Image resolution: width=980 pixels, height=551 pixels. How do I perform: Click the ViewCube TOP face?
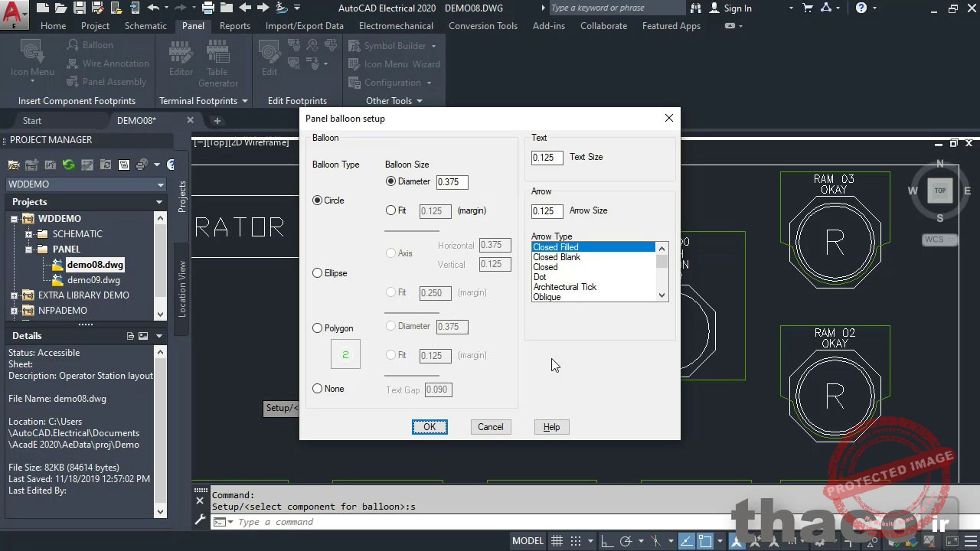tap(939, 191)
